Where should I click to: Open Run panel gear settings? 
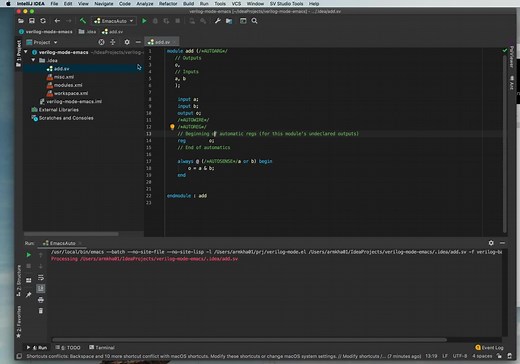(491, 243)
